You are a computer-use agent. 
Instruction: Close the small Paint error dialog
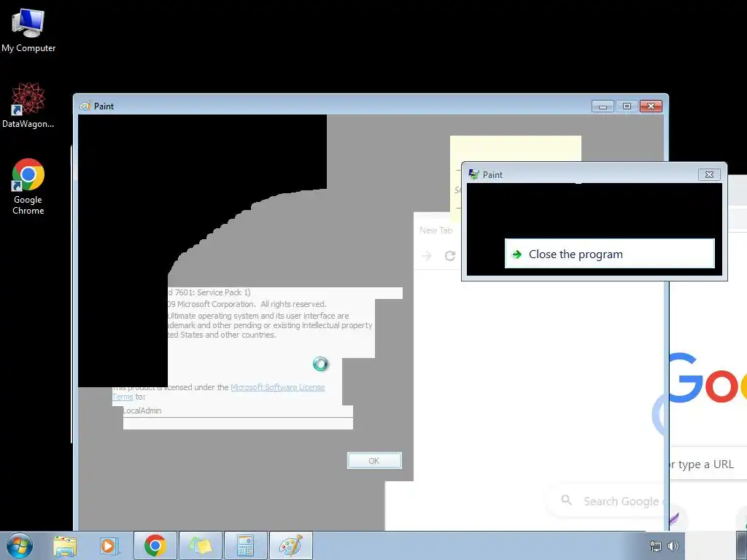(x=709, y=175)
